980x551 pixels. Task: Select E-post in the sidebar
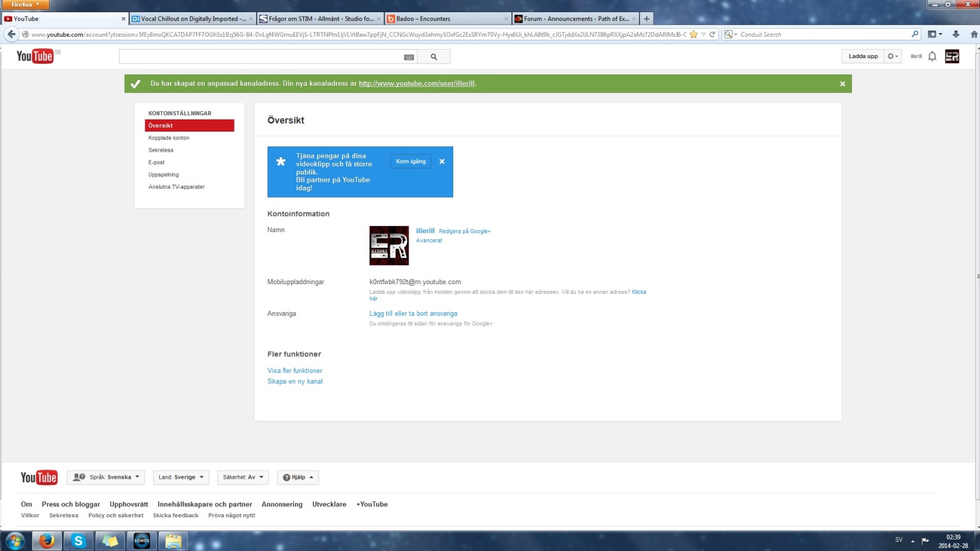click(x=157, y=162)
